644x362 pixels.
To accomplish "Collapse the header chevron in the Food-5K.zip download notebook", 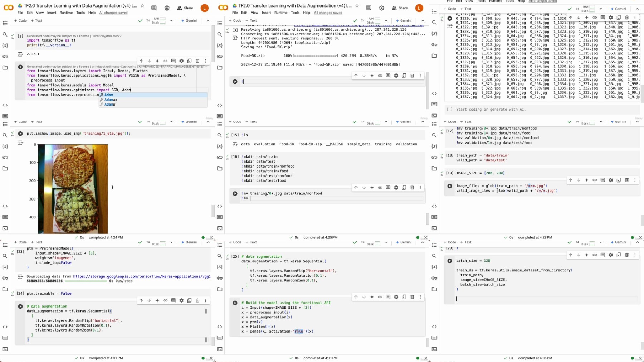I will point(423,21).
